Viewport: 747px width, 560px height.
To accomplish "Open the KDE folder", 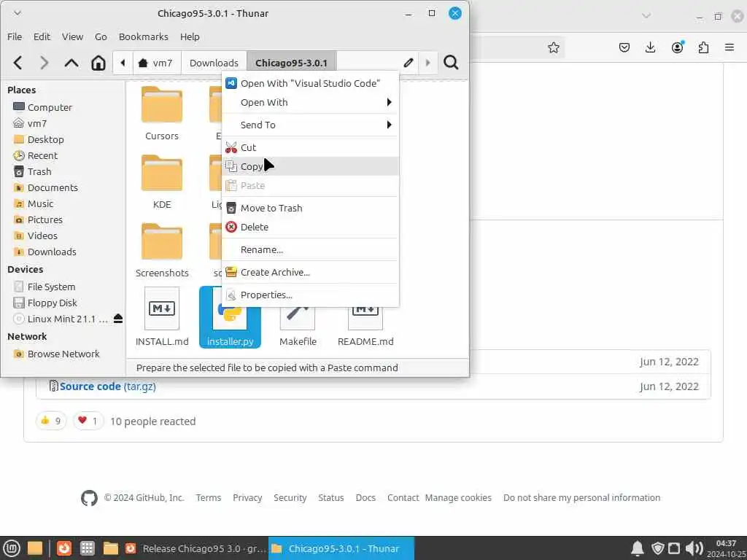I will [162, 182].
